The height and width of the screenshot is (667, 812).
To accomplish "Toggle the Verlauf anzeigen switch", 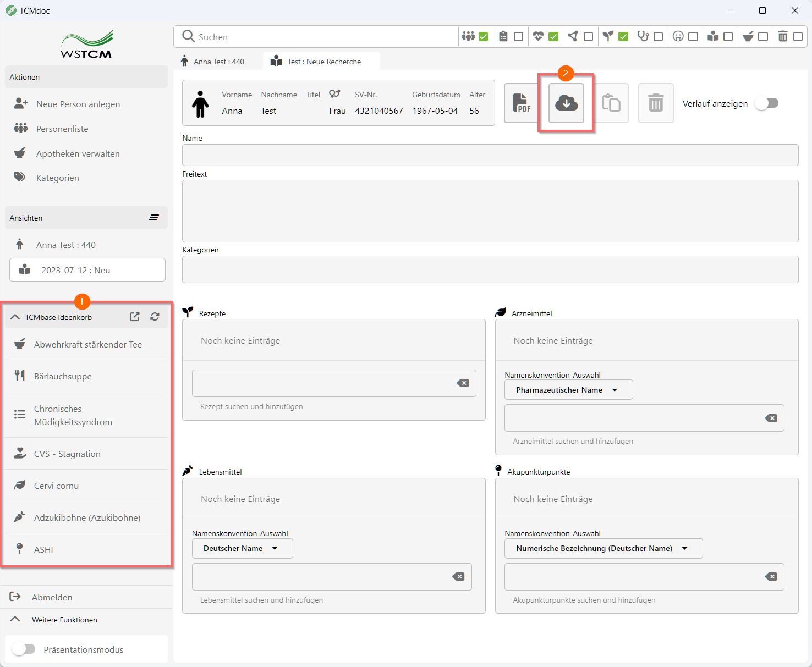I will coord(766,103).
